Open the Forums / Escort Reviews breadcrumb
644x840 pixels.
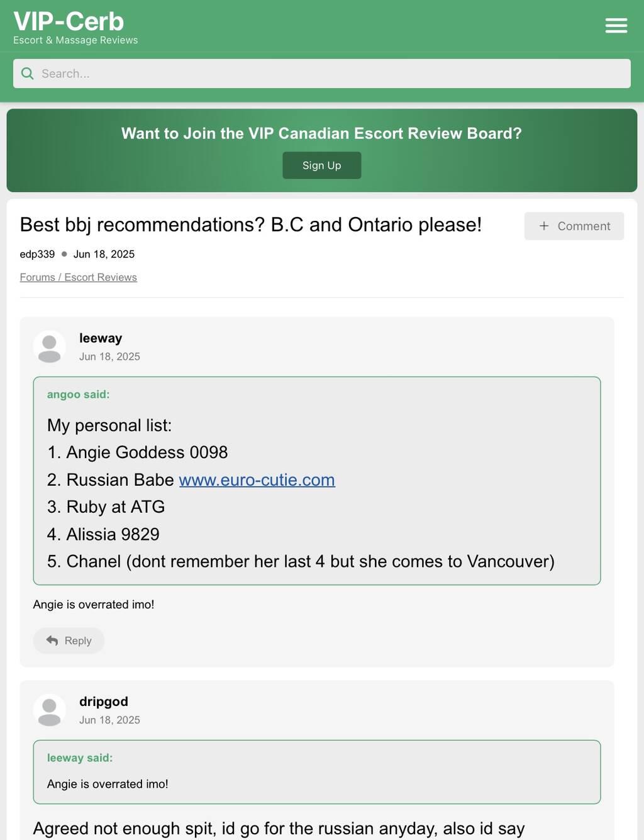[78, 277]
